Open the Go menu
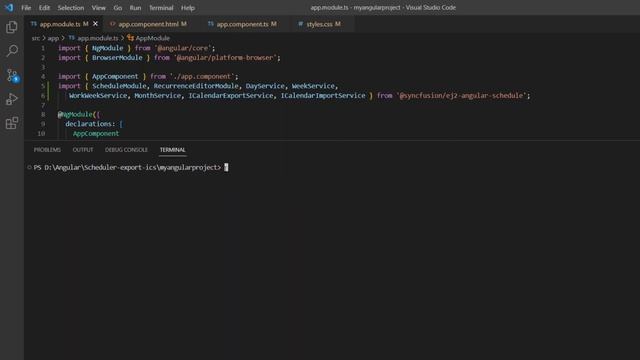The image size is (640, 360). coord(118,8)
